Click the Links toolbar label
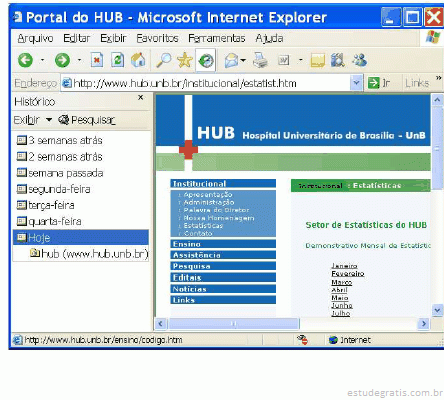This screenshot has height=400, width=444. [417, 83]
